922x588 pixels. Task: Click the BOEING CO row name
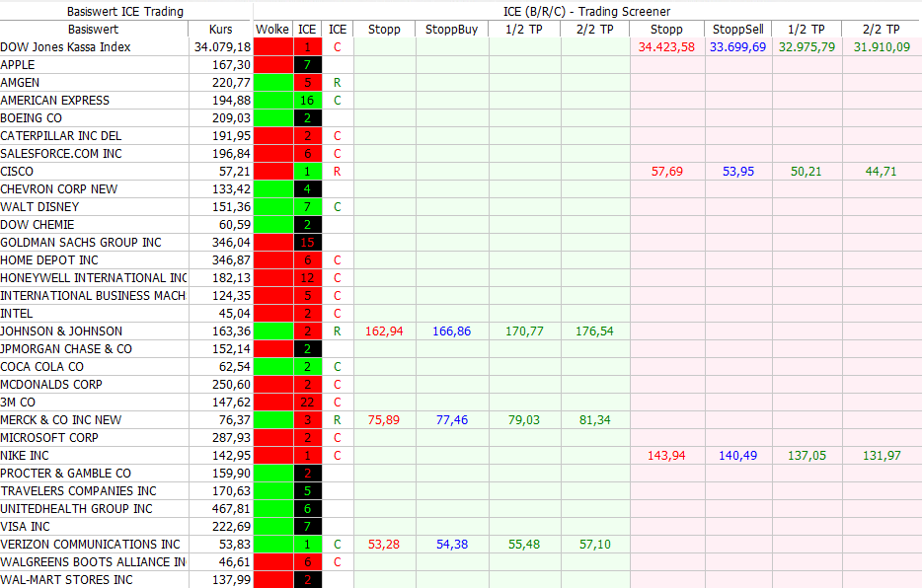click(x=32, y=118)
